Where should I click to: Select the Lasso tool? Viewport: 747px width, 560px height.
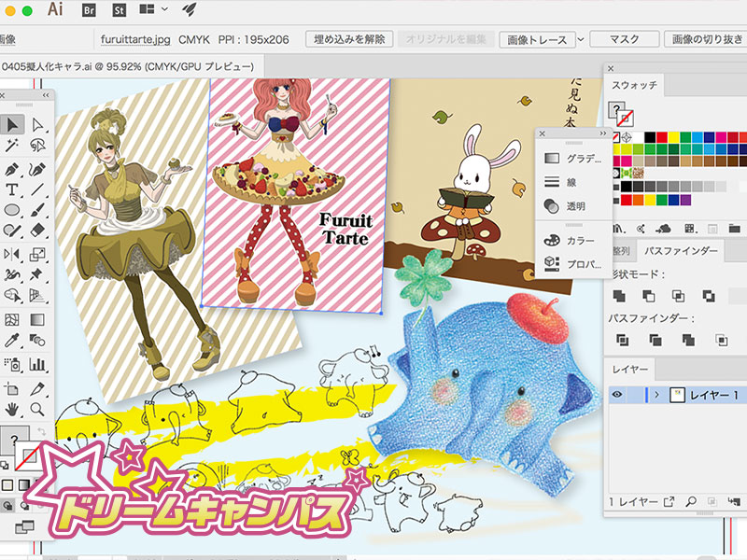point(37,146)
